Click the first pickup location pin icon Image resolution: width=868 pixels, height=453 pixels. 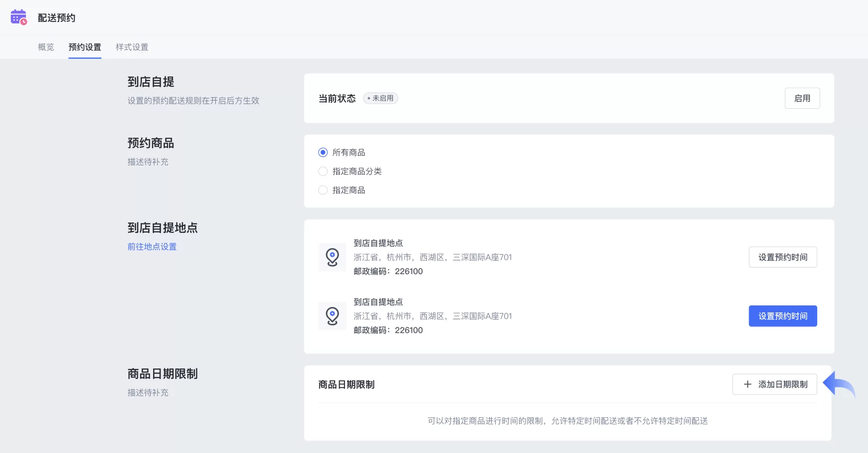tap(332, 257)
